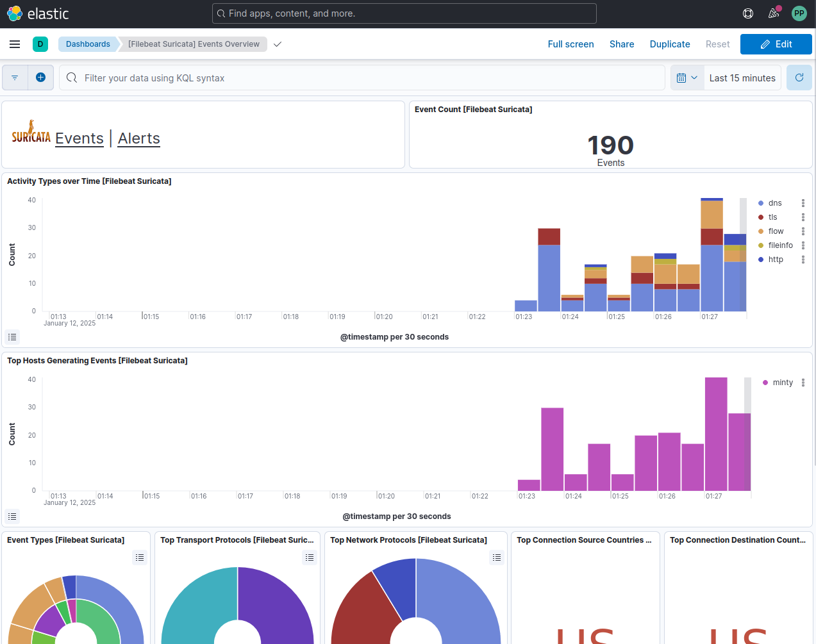Toggle legend for Top Hosts Generating Events
Image resolution: width=816 pixels, height=644 pixels.
pyautogui.click(x=12, y=516)
